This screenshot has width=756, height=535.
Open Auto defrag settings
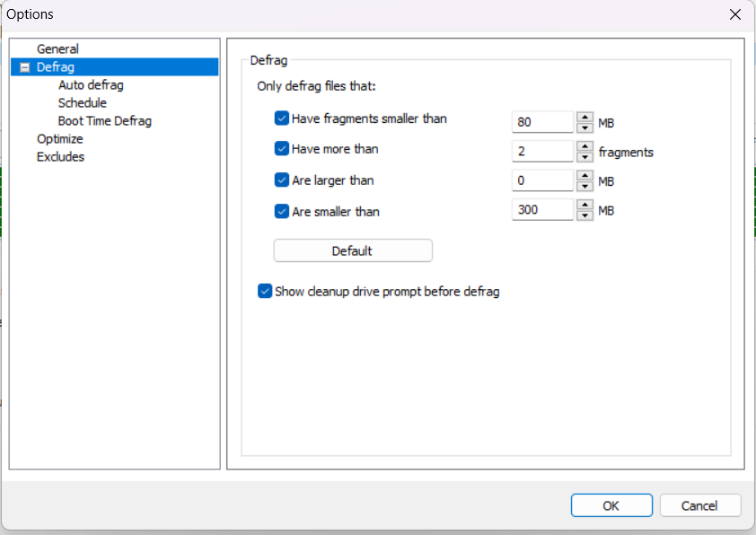[91, 85]
